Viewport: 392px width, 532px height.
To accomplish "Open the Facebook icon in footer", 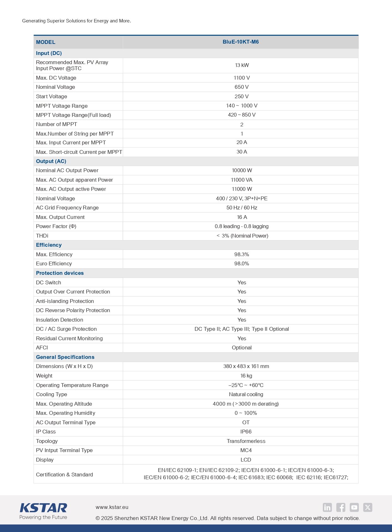I will [x=341, y=507].
